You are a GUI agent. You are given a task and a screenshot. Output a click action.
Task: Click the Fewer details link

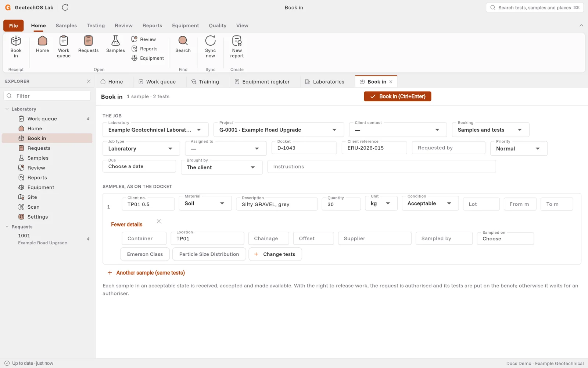click(x=127, y=224)
